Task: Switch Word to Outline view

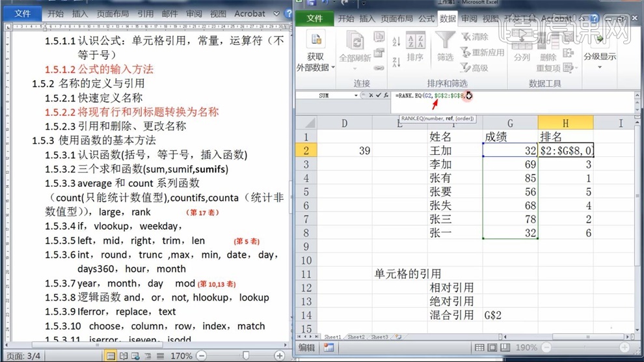Action: click(x=148, y=356)
